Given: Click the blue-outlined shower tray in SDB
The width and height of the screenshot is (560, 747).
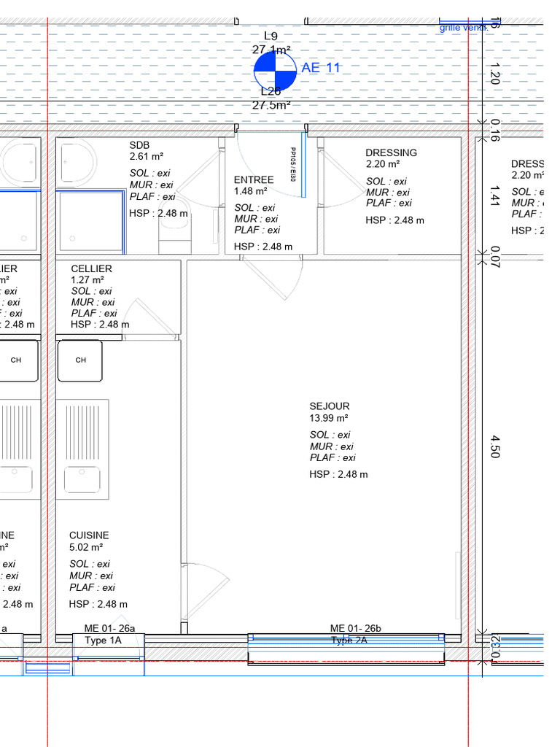Looking at the screenshot, I should coord(90,221).
